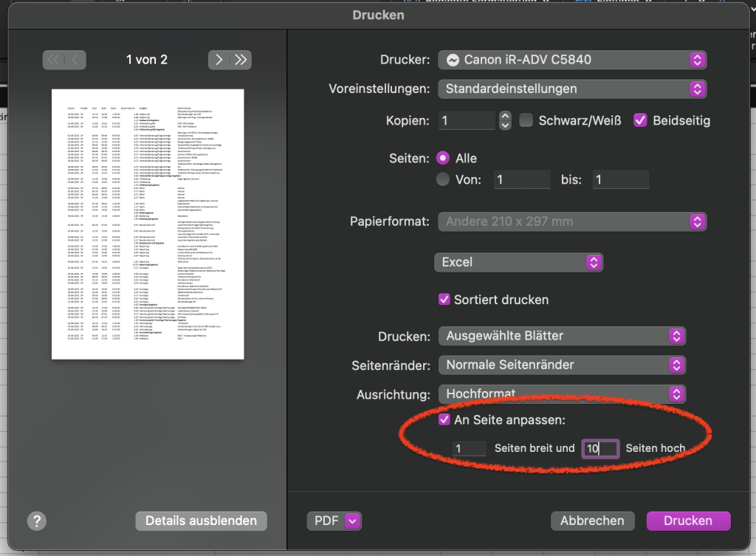Click the copies stepper arrows

point(505,120)
